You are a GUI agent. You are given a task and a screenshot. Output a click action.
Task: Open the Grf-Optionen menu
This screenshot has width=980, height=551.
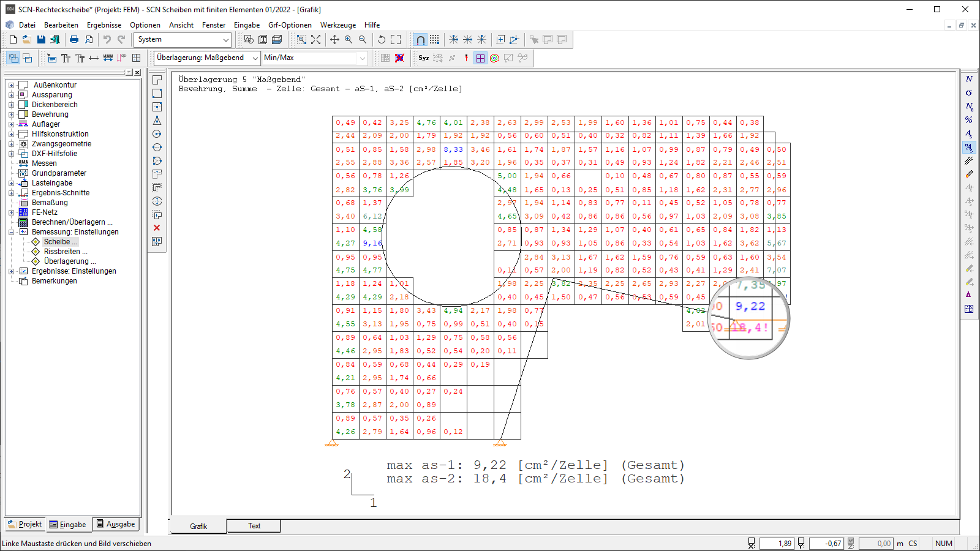coord(290,25)
